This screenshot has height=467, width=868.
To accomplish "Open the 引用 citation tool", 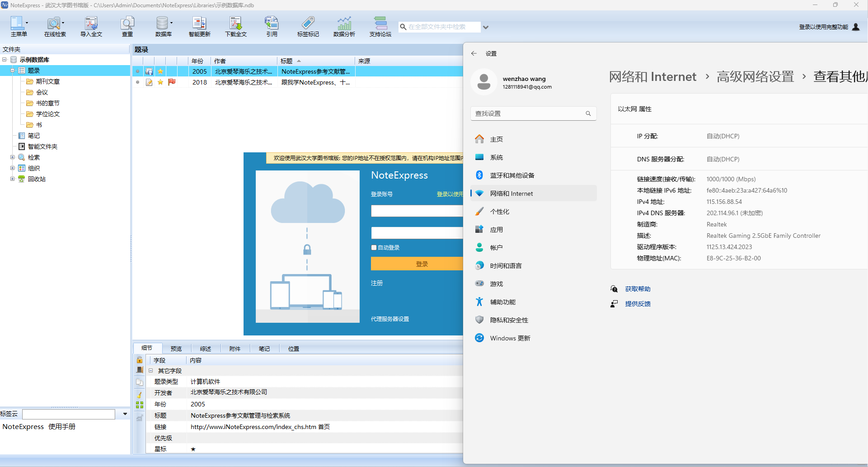I will click(272, 26).
